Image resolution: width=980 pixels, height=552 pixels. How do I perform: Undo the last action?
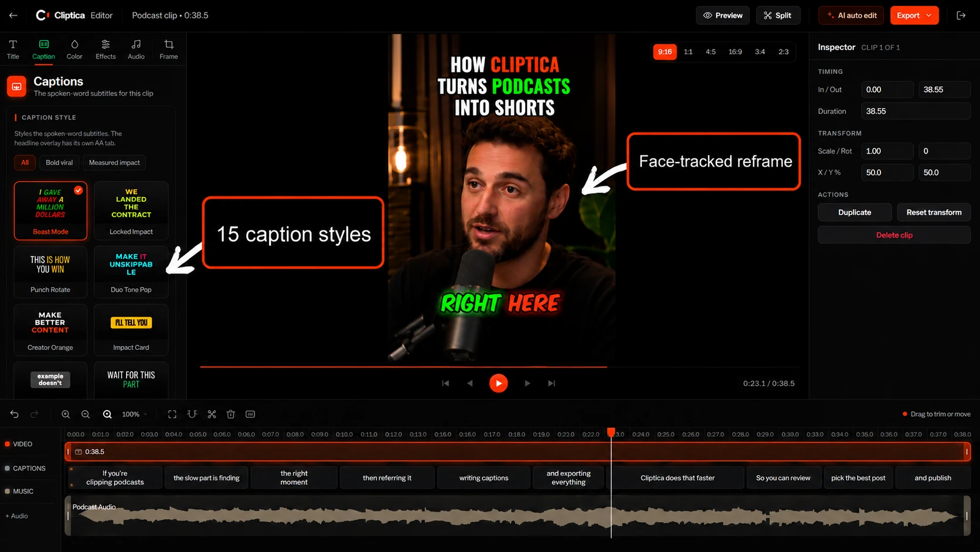(x=15, y=414)
